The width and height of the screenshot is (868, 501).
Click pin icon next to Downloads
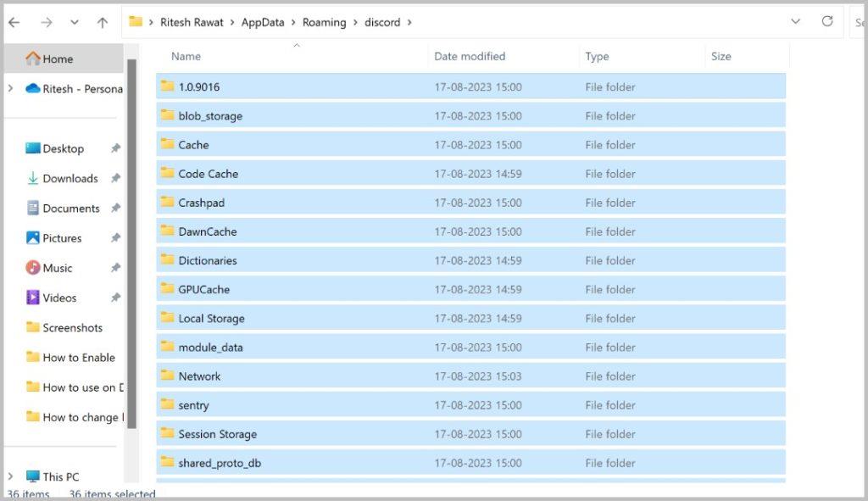[x=115, y=178]
